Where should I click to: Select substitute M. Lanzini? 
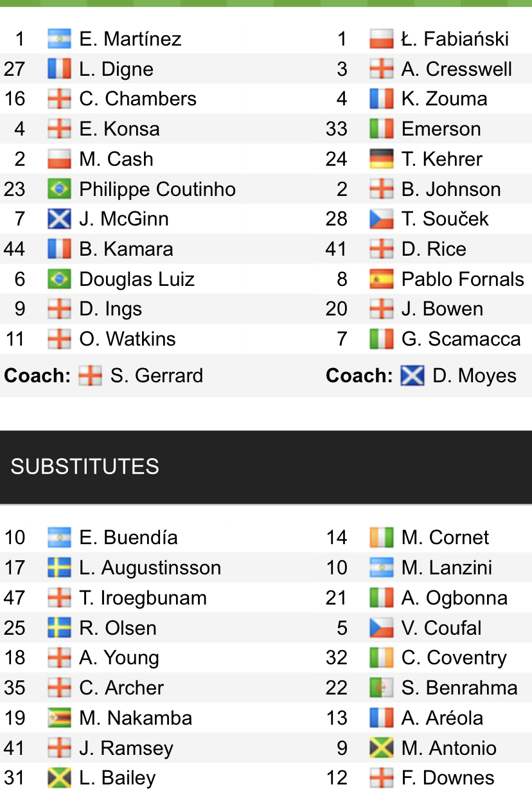click(x=447, y=568)
